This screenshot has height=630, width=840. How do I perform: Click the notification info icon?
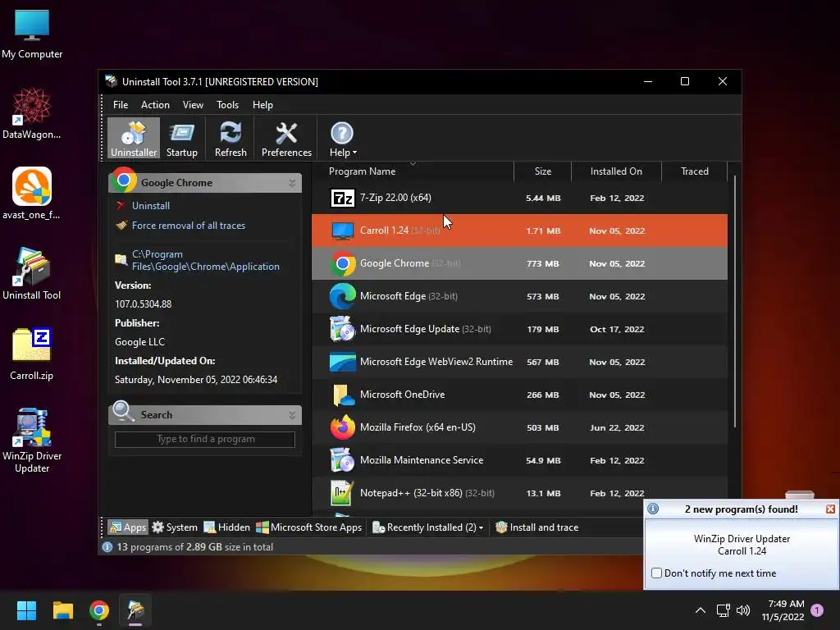pos(653,509)
